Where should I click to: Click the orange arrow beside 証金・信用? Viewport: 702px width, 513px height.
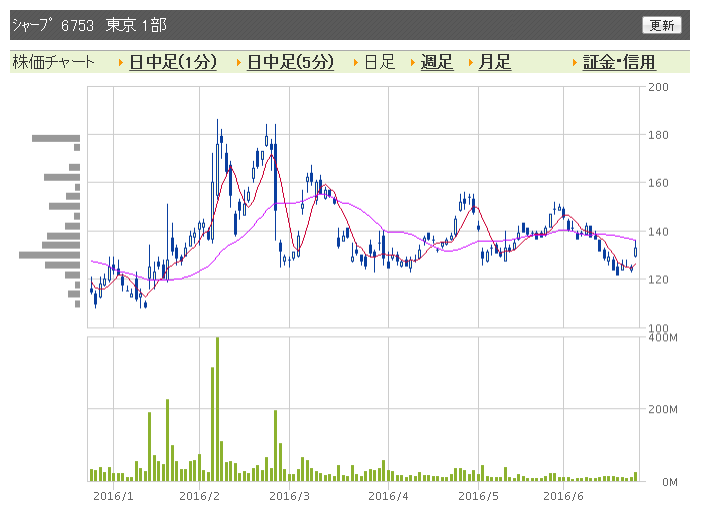pos(575,63)
